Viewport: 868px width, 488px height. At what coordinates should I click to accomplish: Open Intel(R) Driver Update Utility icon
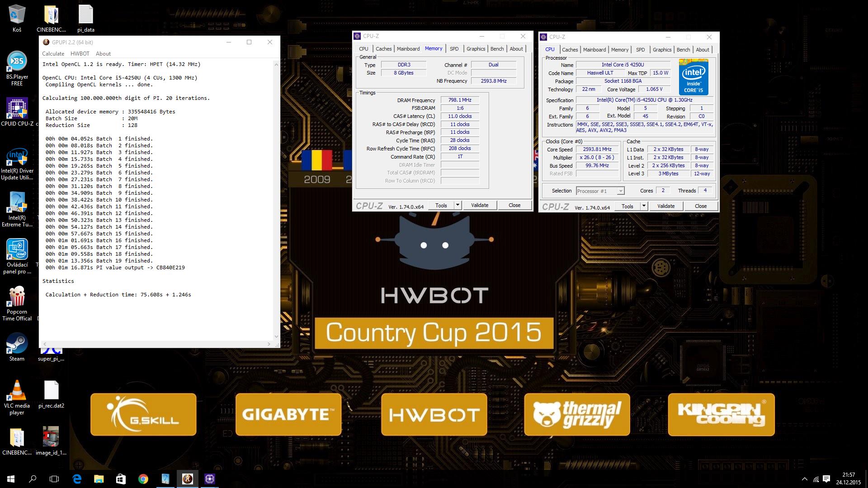(17, 164)
